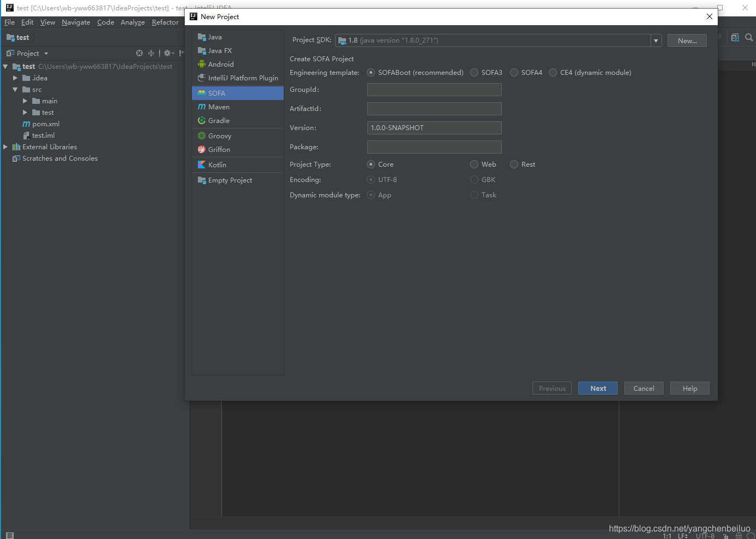This screenshot has width=756, height=539.
Task: Select GBK encoding radio
Action: pyautogui.click(x=474, y=180)
